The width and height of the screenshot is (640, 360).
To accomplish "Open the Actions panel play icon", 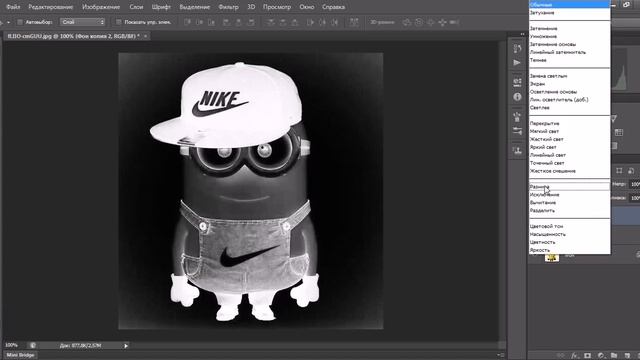I will [517, 62].
